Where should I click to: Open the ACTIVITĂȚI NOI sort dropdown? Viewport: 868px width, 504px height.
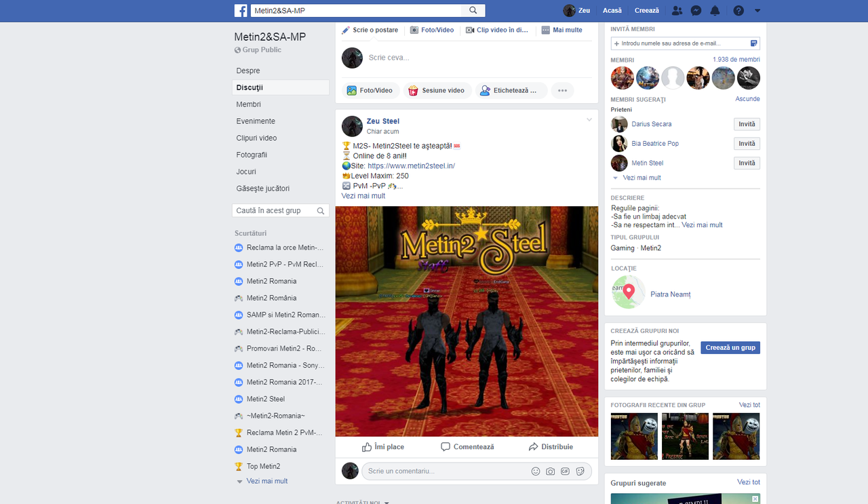363,503
